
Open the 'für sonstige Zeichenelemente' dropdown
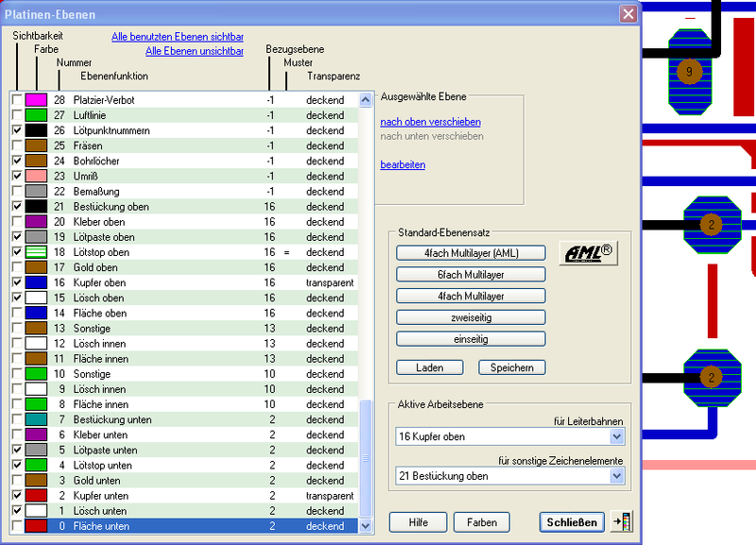pyautogui.click(x=616, y=476)
